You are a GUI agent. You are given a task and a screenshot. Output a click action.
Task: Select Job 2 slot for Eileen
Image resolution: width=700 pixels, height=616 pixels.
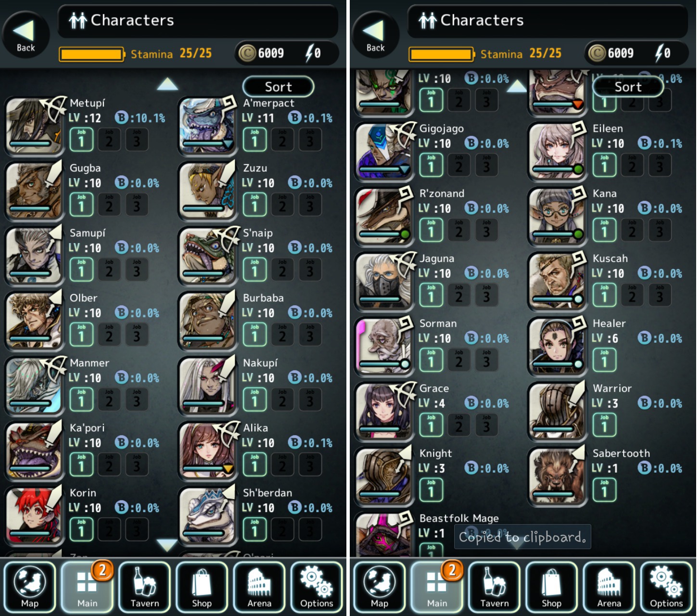click(x=632, y=165)
